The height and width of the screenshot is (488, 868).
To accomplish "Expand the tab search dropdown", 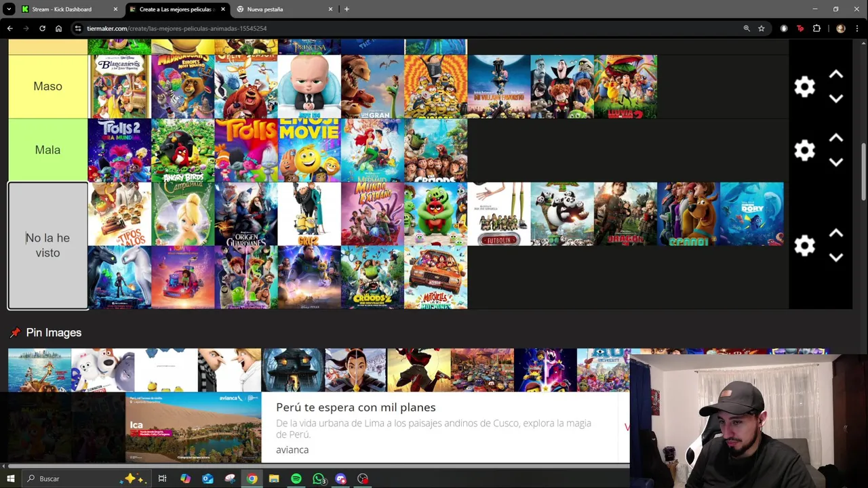I will click(x=9, y=9).
